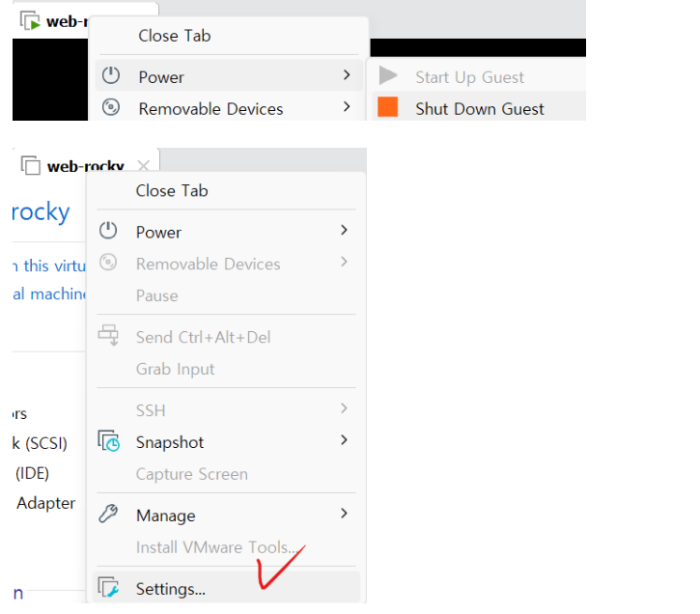Screen dimensions: 700x614
Task: Expand the Manage submenu arrow
Action: point(344,514)
